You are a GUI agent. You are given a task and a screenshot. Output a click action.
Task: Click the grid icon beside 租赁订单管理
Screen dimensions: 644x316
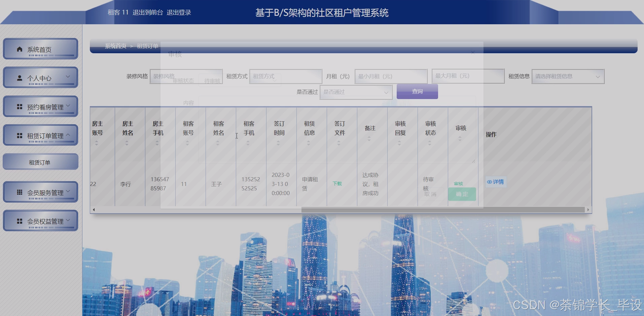[19, 135]
